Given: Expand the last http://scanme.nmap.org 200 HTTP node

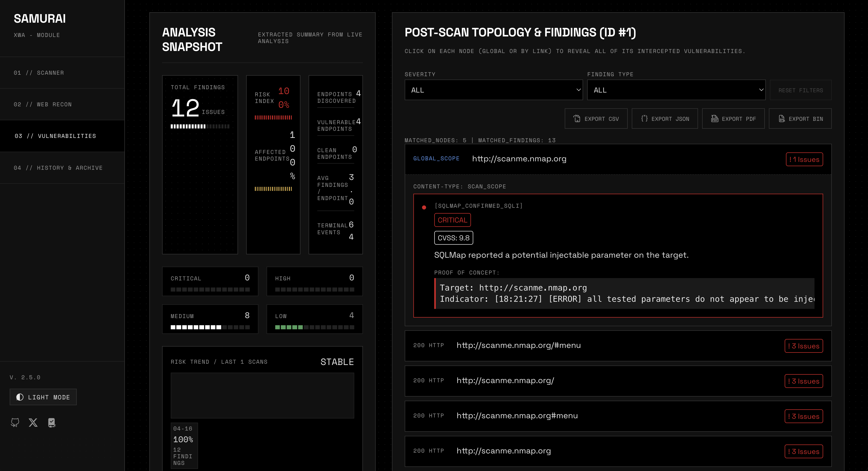Looking at the screenshot, I should 618,451.
